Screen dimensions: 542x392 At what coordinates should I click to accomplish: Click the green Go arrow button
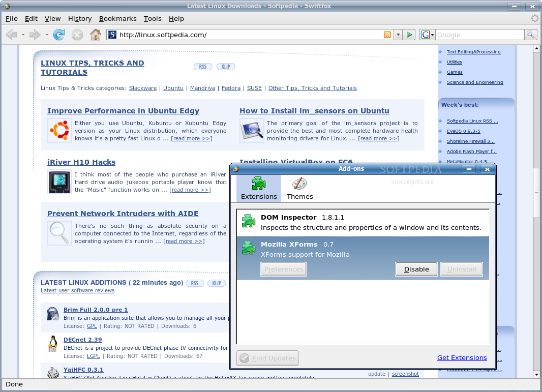coord(409,35)
